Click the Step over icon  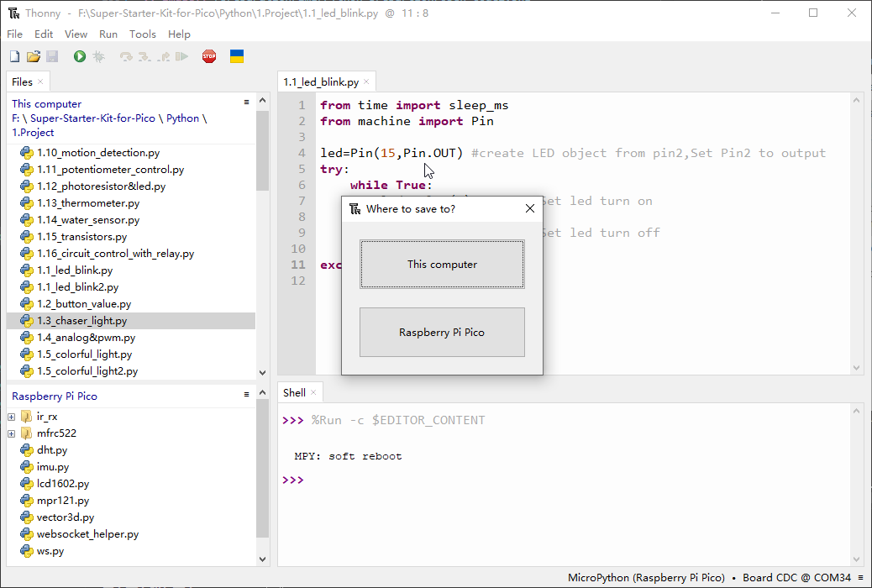tap(126, 56)
